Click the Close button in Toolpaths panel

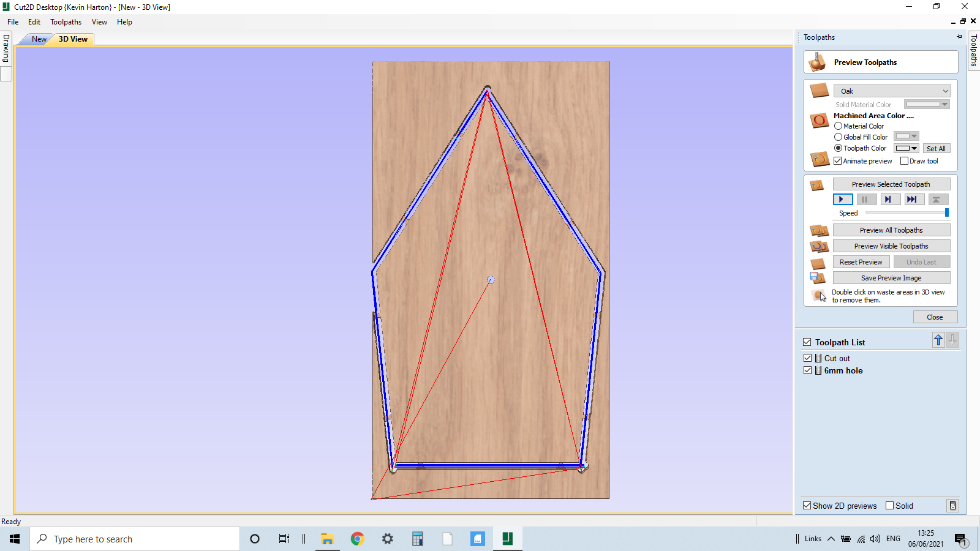coord(935,317)
